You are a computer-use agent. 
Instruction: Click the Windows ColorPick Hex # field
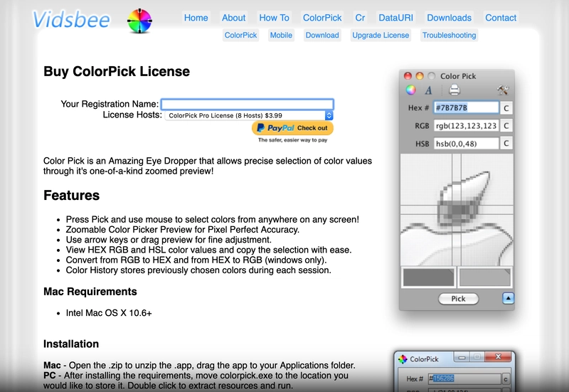click(464, 378)
